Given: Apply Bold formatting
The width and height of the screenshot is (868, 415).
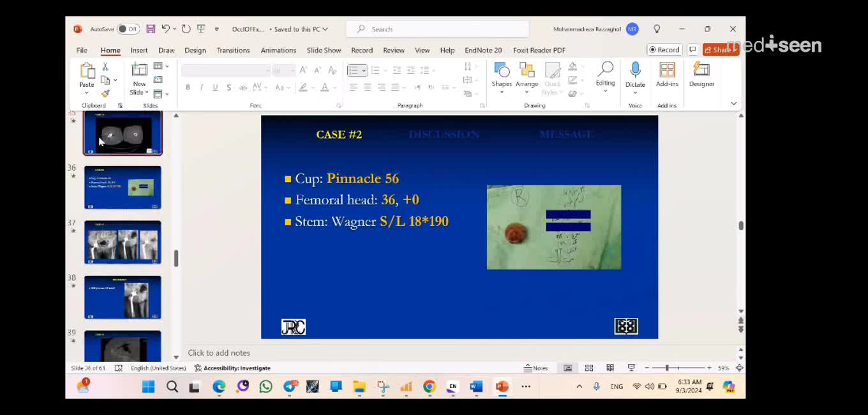Looking at the screenshot, I should tap(188, 87).
